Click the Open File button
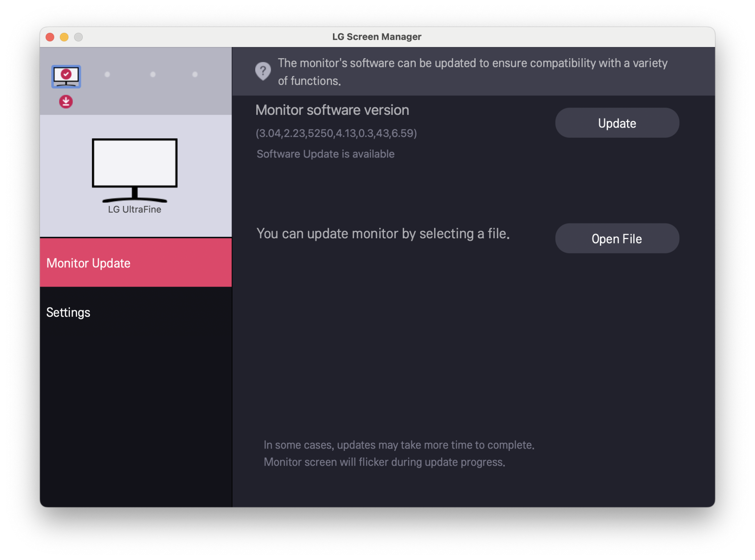The width and height of the screenshot is (755, 560). click(x=617, y=238)
